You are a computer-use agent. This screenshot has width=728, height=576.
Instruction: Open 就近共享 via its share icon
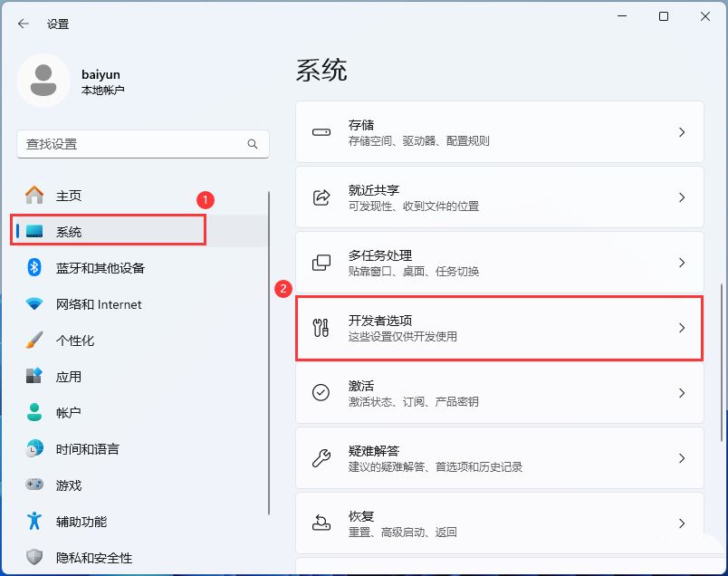tap(321, 197)
